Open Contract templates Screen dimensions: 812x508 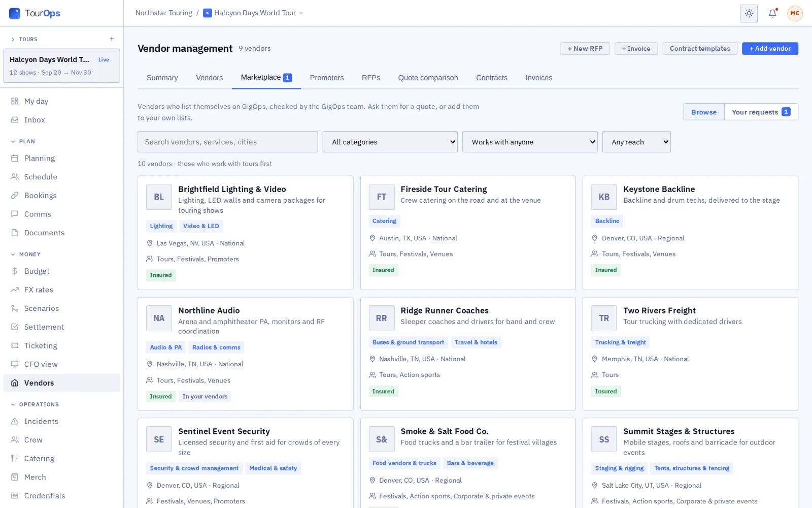[x=700, y=48]
